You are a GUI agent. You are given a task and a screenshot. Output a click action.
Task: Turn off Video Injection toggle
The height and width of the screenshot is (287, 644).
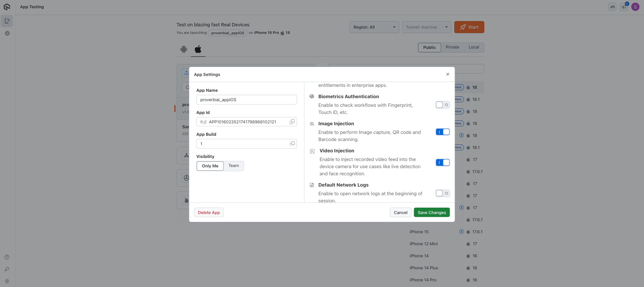tap(443, 162)
